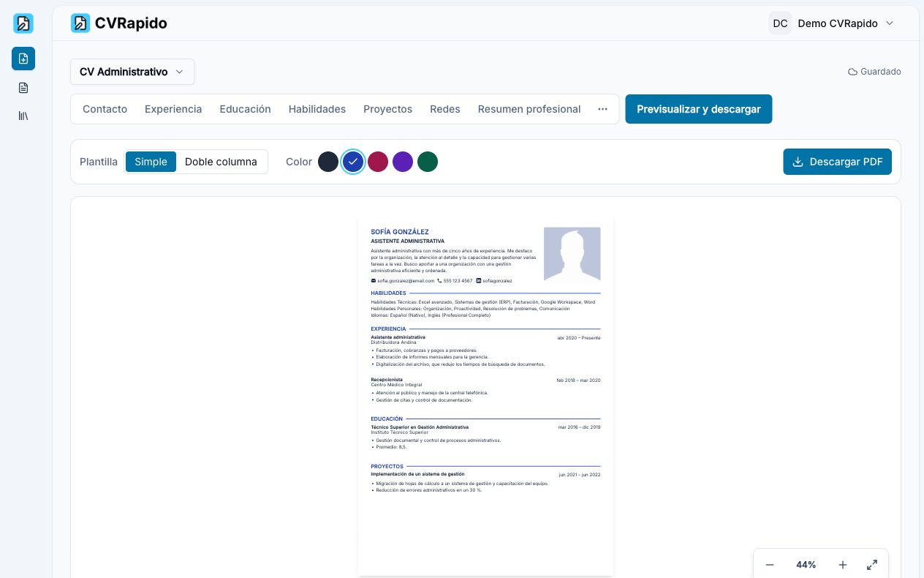Click the EXPERIENCIA heading in CV preview
The width and height of the screenshot is (924, 578).
pos(388,329)
